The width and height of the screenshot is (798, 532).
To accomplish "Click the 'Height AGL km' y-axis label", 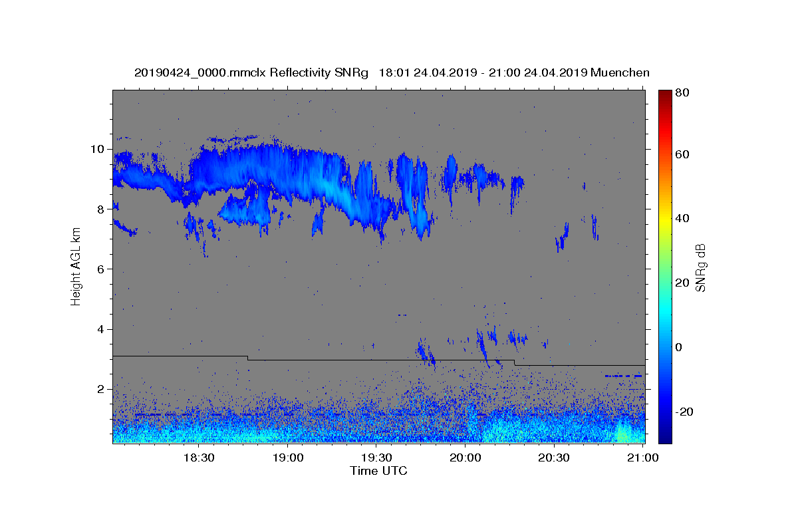I will click(76, 267).
